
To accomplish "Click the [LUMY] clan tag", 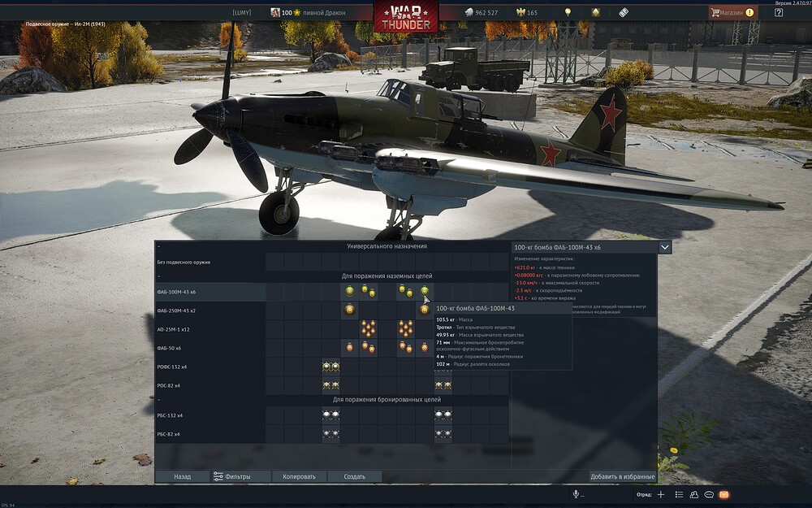I will (241, 12).
